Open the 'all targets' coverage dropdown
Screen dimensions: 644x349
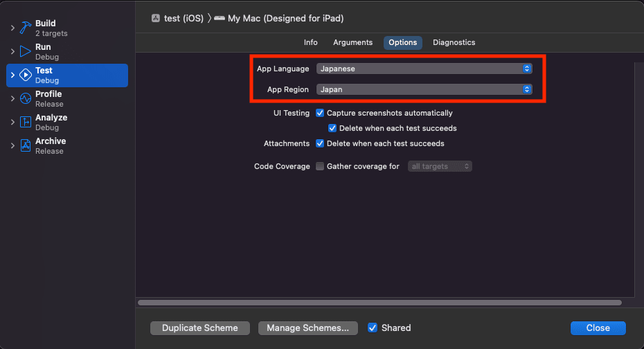(x=440, y=166)
